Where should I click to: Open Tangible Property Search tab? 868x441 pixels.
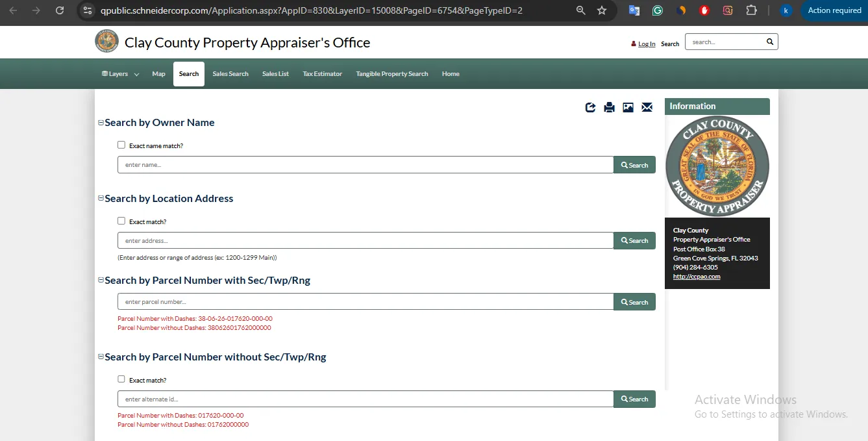pyautogui.click(x=392, y=74)
